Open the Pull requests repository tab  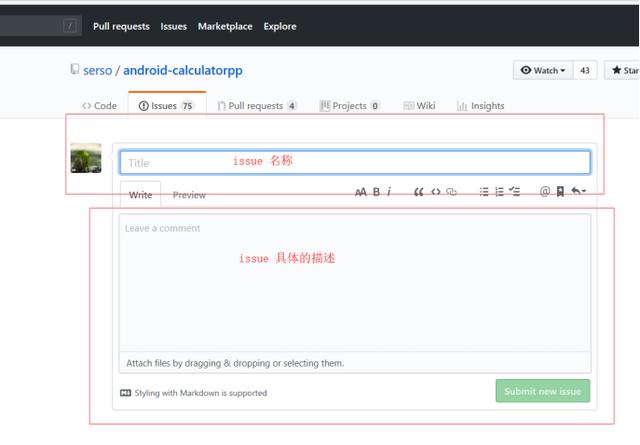[257, 106]
